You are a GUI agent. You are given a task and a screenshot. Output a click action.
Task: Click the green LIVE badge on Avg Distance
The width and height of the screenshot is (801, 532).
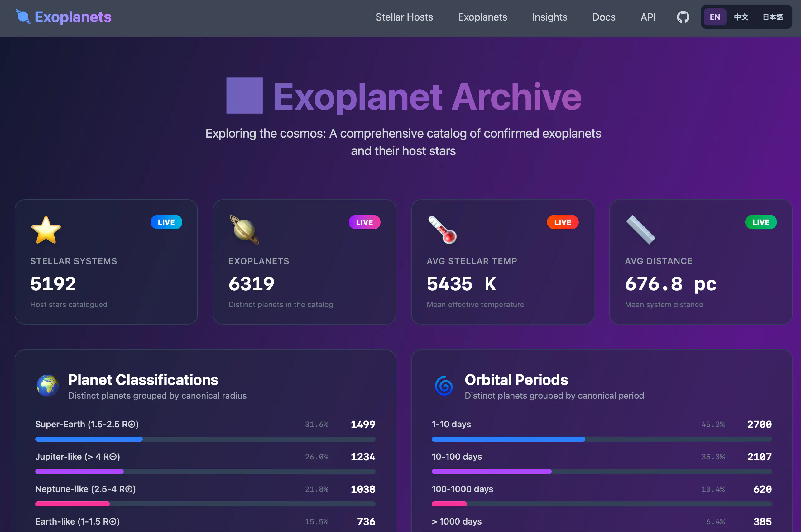(761, 222)
